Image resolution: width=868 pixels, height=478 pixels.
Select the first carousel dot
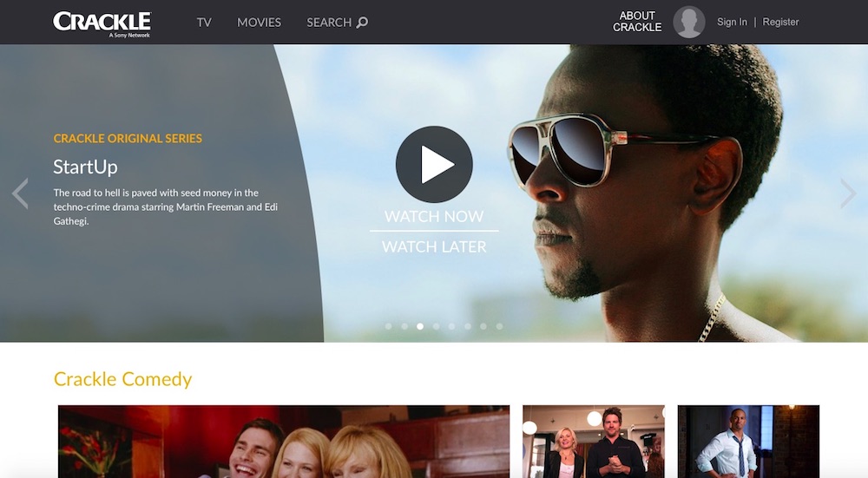388,327
